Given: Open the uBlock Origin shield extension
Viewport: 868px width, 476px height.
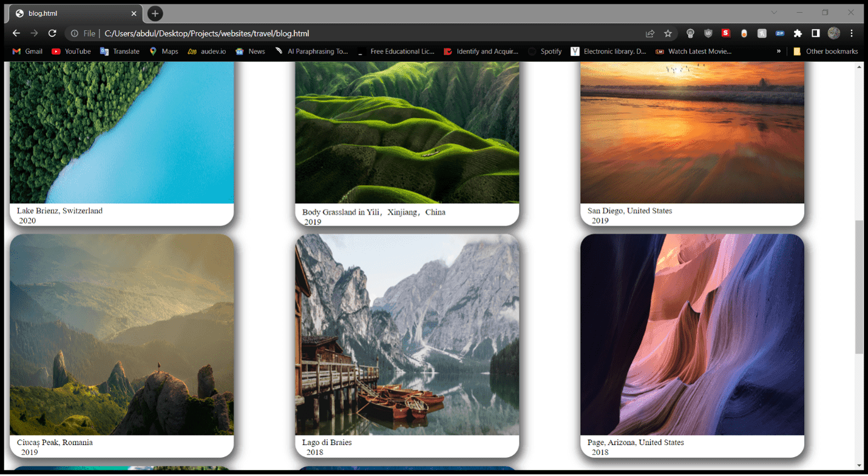Looking at the screenshot, I should pyautogui.click(x=708, y=33).
